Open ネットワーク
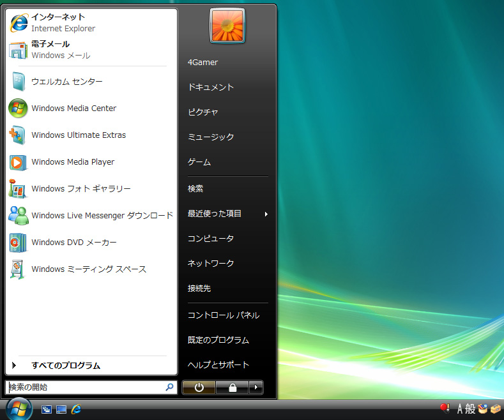This screenshot has width=504, height=420. point(211,264)
